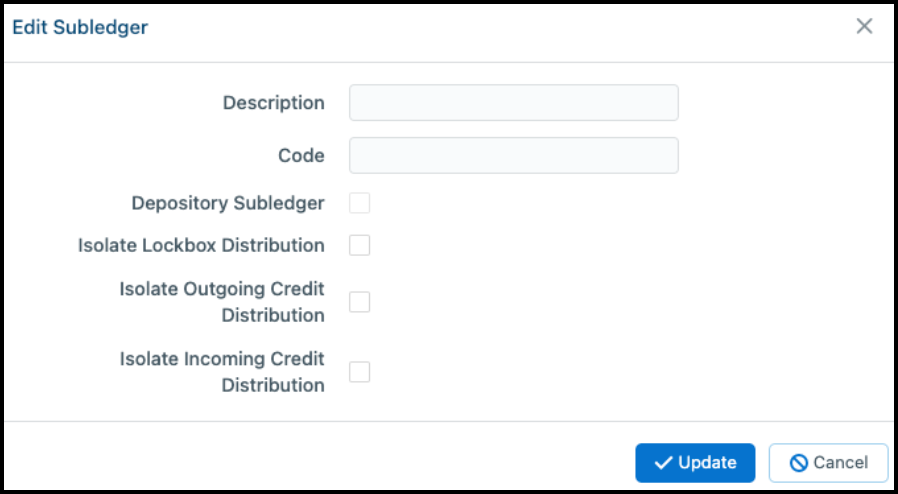Click the Depository Subledger label text
The width and height of the screenshot is (898, 494).
228,203
